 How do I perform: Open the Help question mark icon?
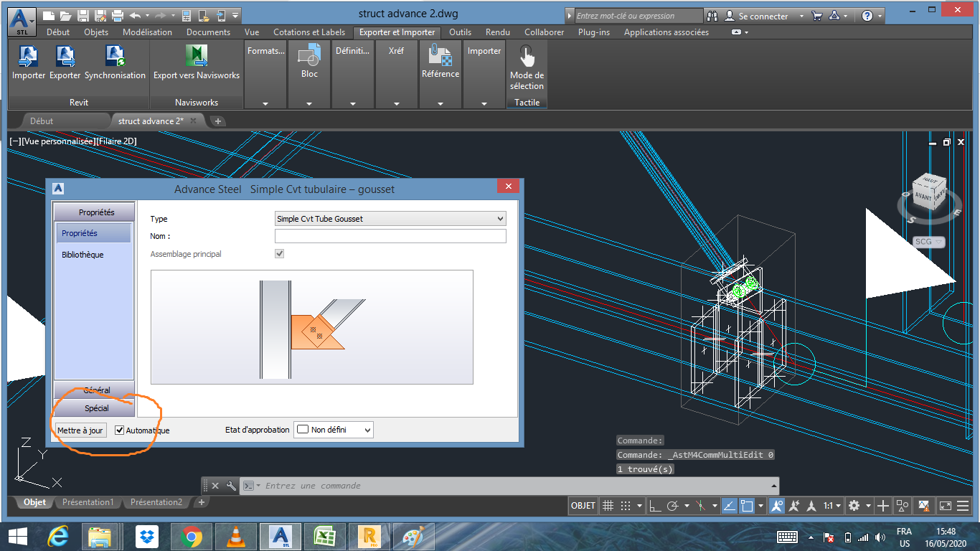[867, 16]
